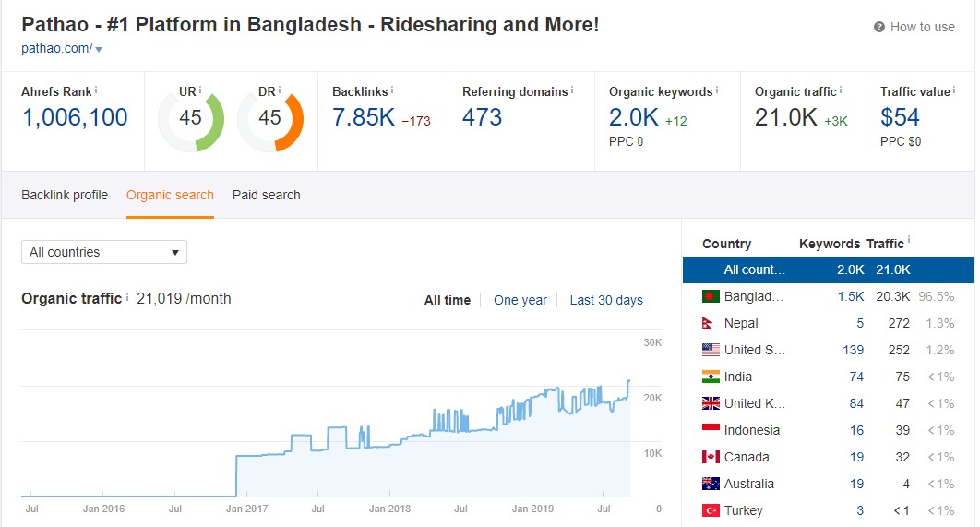This screenshot has width=980, height=527.
Task: Click the Nepal country name
Action: click(x=741, y=323)
